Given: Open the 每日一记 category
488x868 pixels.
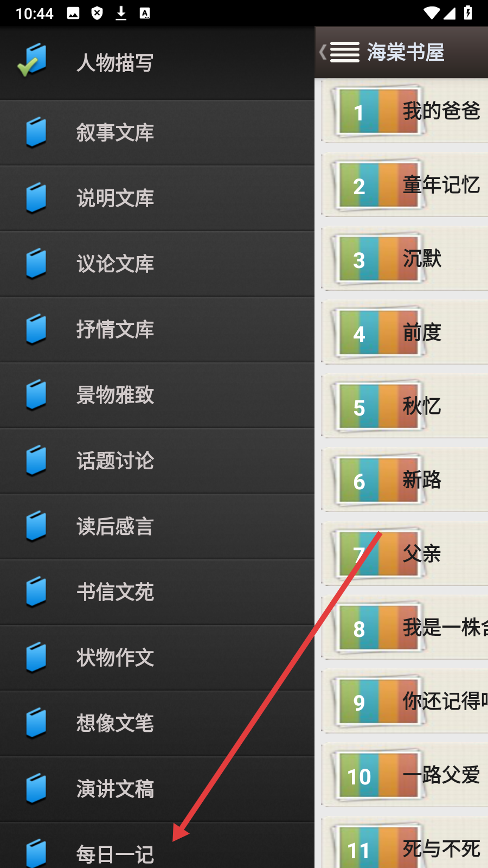Looking at the screenshot, I should [x=157, y=845].
